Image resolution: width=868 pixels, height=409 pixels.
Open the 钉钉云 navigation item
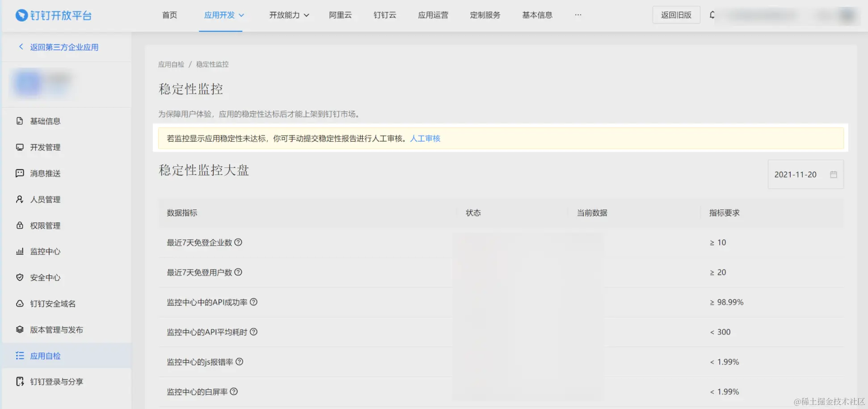click(385, 15)
